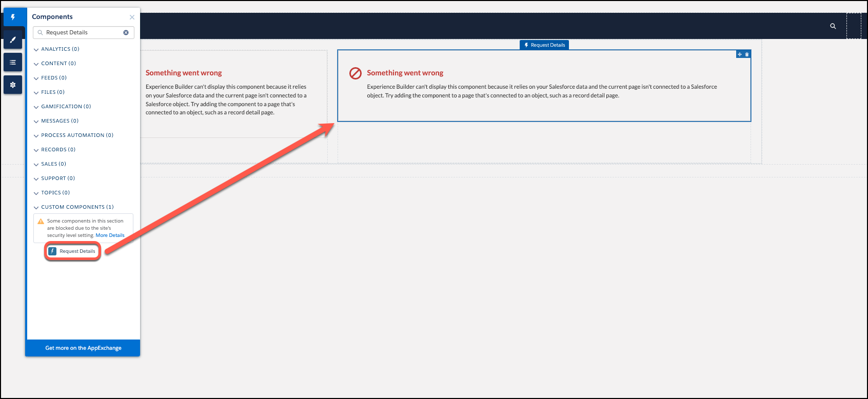Click the Request Details label above the selected component
This screenshot has width=868, height=399.
click(x=544, y=45)
